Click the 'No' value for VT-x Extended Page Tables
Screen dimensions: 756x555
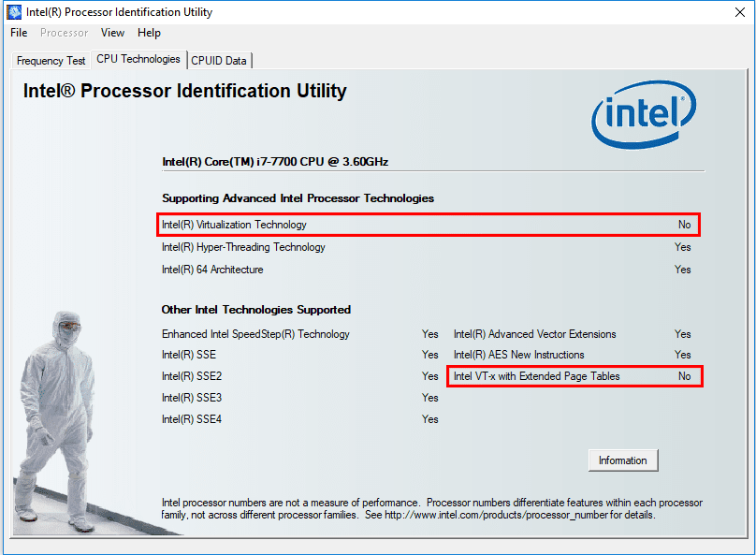(x=684, y=376)
